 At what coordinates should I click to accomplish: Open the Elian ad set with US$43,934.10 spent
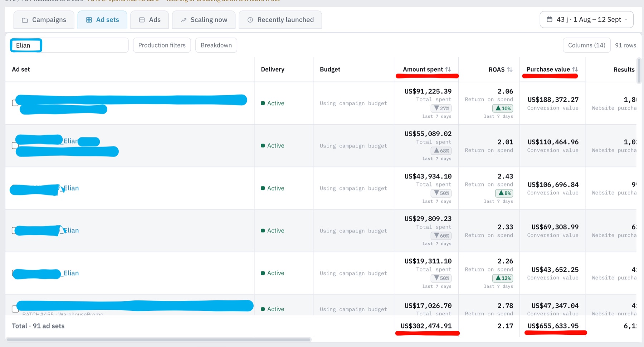(71, 188)
